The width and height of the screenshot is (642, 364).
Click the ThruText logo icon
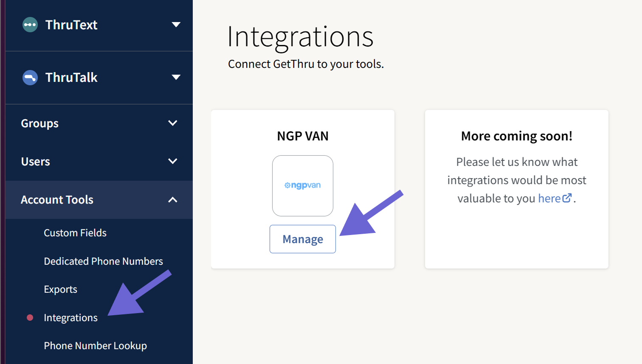point(30,25)
